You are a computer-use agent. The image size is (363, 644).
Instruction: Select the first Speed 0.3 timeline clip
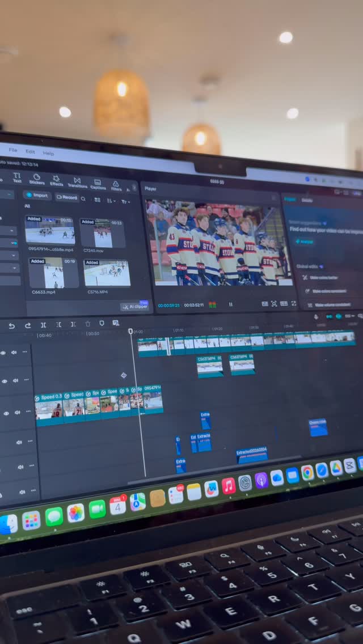point(49,409)
